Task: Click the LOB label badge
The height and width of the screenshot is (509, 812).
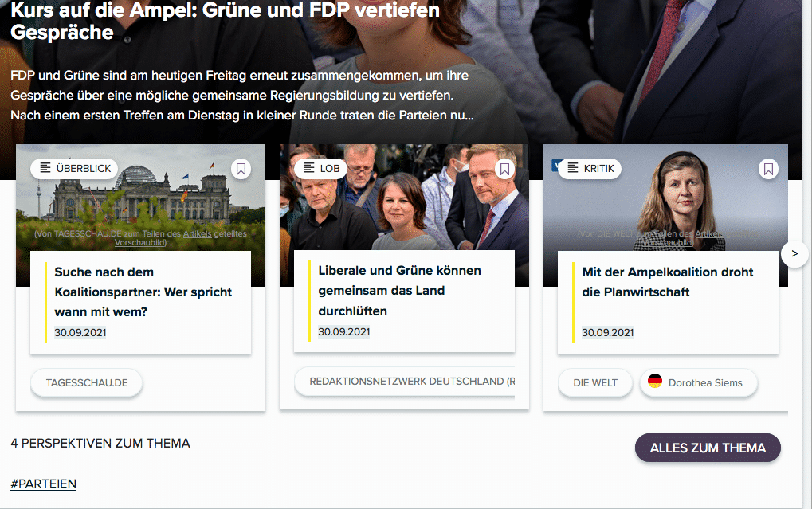Action: (320, 169)
